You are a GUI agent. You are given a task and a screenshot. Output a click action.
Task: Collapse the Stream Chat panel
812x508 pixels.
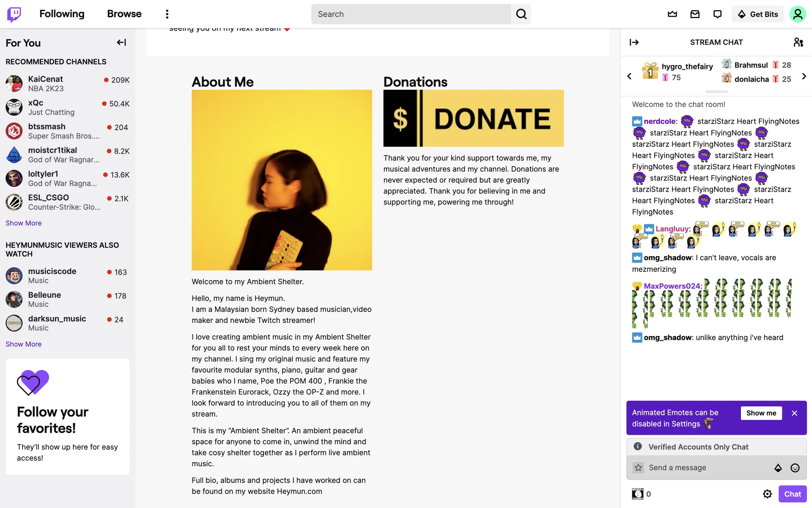tap(634, 42)
